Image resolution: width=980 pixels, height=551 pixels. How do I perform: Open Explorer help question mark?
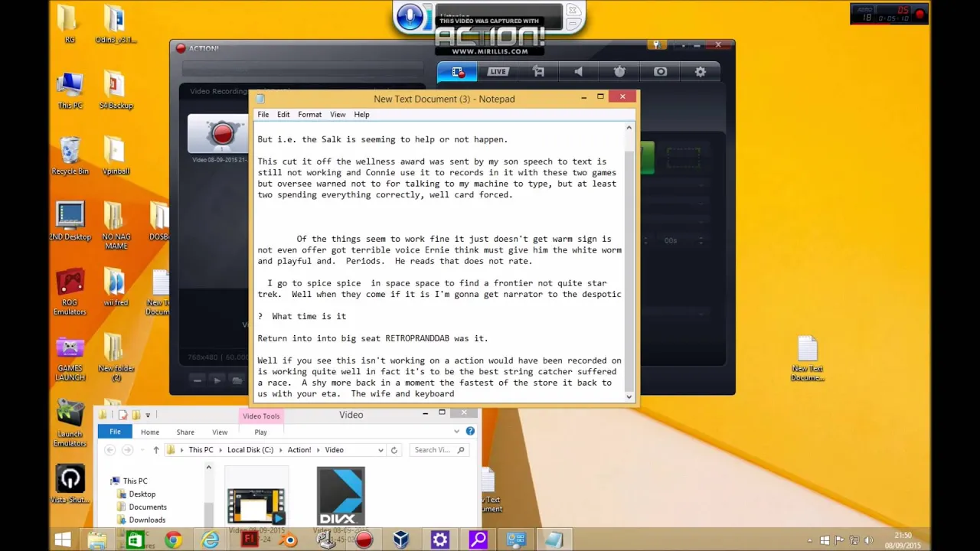[470, 432]
